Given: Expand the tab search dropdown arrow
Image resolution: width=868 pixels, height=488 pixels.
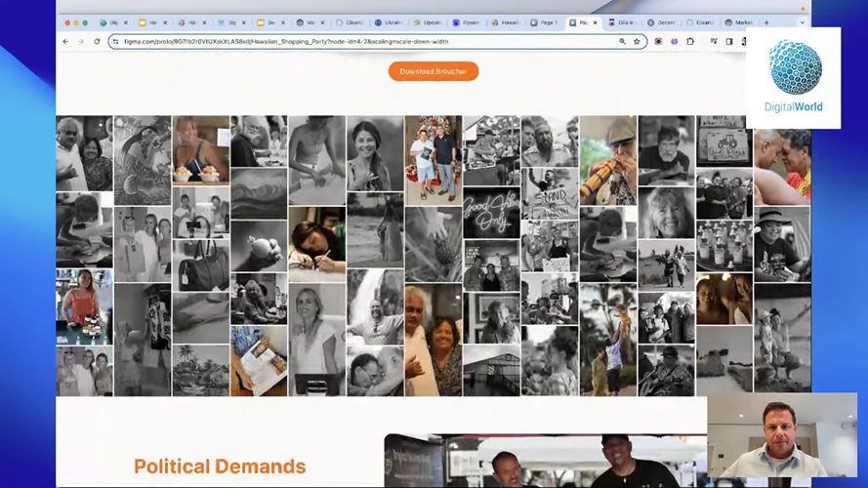Looking at the screenshot, I should (x=803, y=22).
